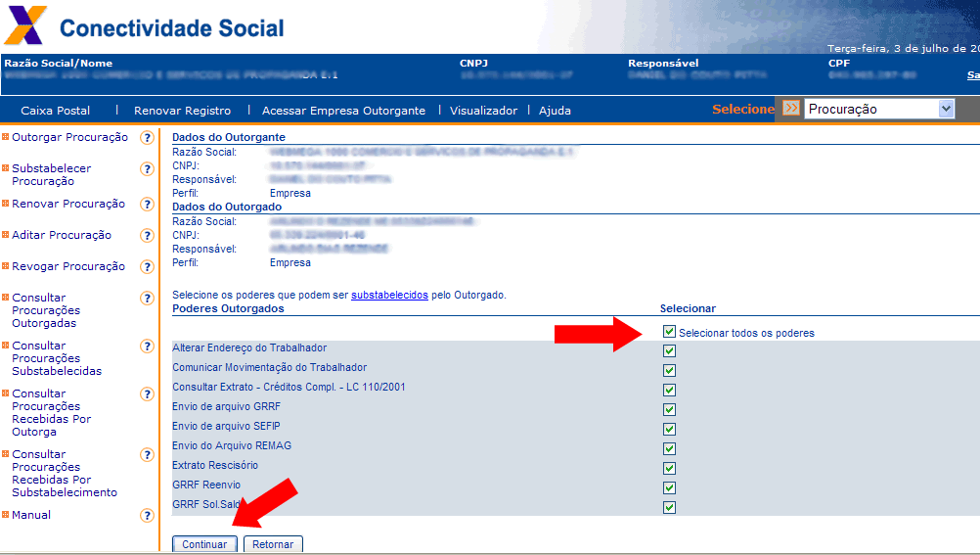
Task: Select Acessar Empresa Outorgante menu item
Action: point(343,111)
